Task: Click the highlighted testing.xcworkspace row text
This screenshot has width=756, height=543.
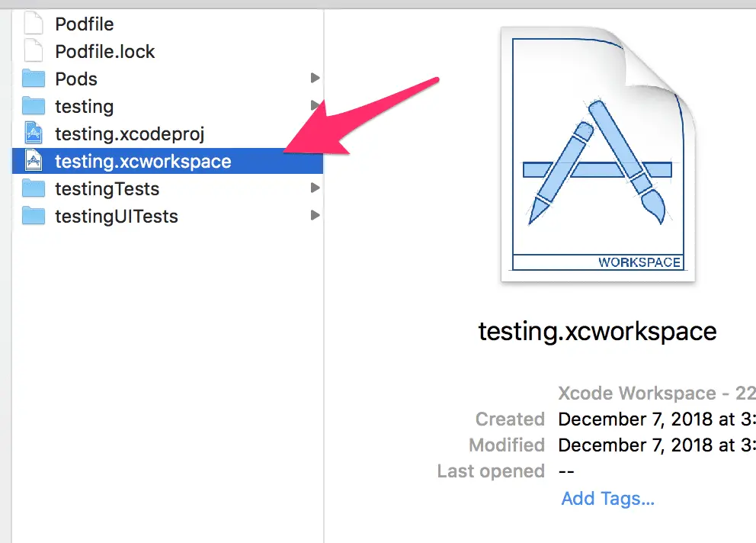Action: 143,162
